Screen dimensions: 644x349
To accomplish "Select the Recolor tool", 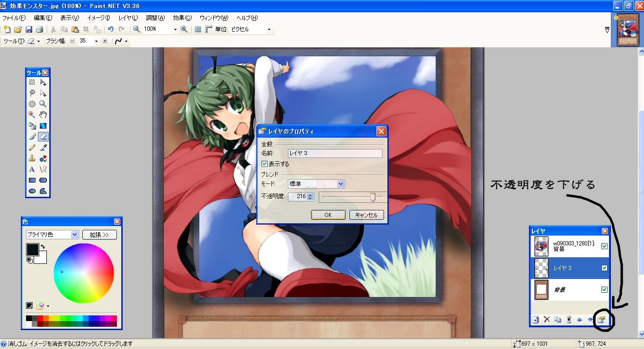I will (x=43, y=158).
